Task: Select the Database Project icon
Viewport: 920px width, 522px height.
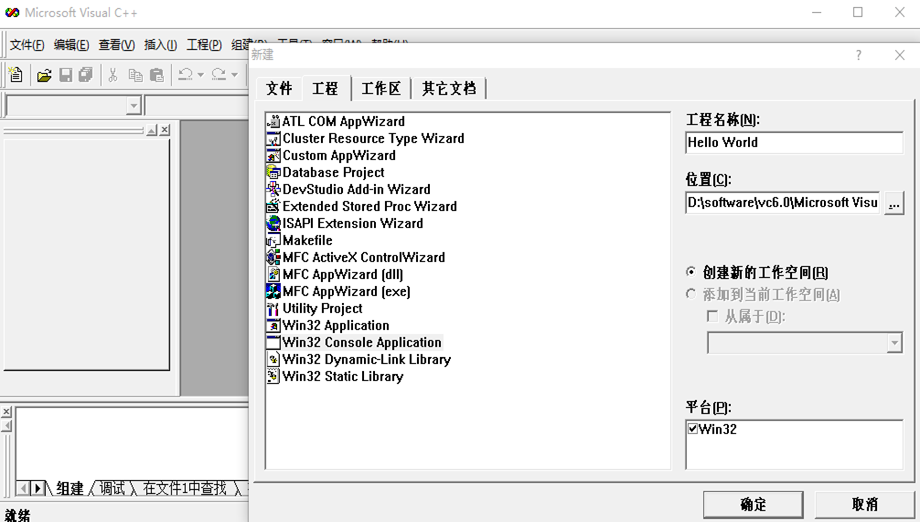Action: click(x=273, y=172)
